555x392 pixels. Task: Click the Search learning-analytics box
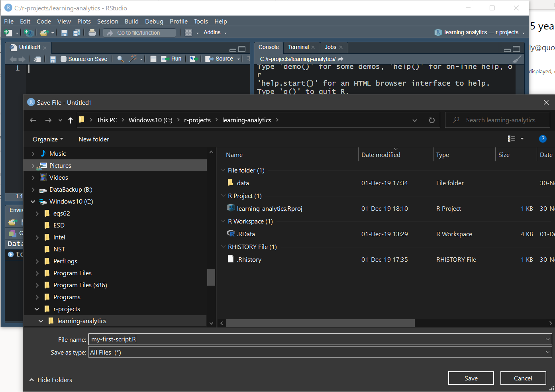coord(498,120)
